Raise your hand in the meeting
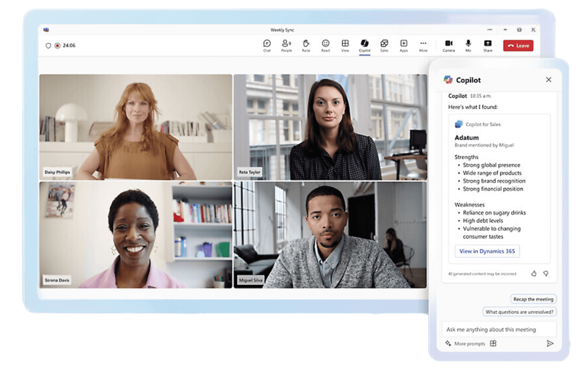The height and width of the screenshot is (371, 588). [x=306, y=46]
